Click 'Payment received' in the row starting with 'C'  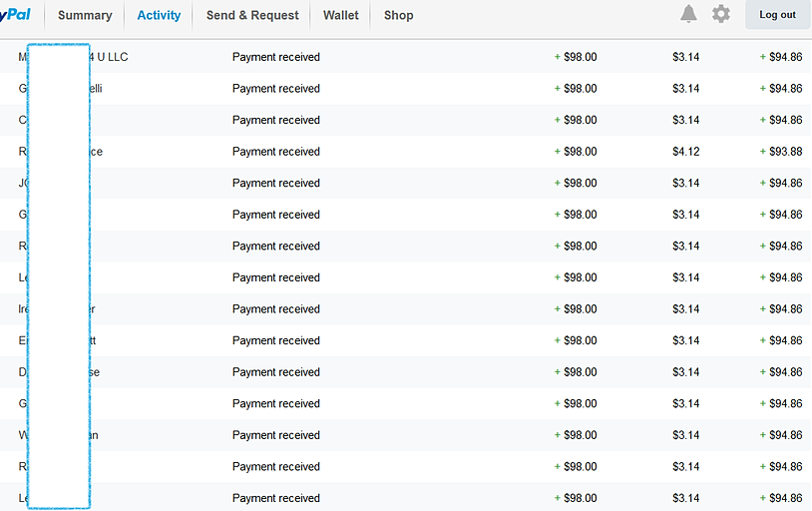click(276, 120)
